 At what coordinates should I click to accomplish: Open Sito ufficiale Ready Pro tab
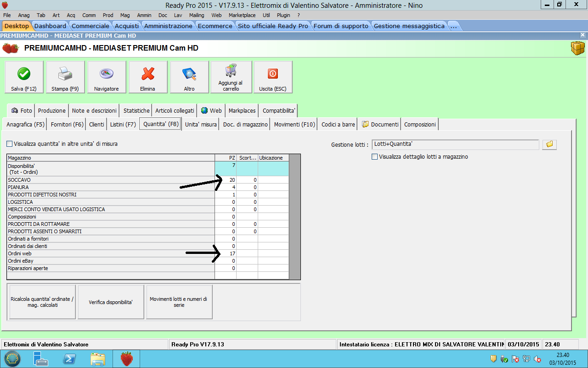point(273,26)
